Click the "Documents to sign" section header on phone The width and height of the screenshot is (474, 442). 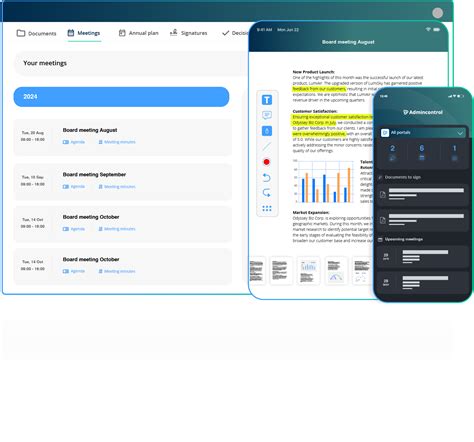(x=400, y=177)
